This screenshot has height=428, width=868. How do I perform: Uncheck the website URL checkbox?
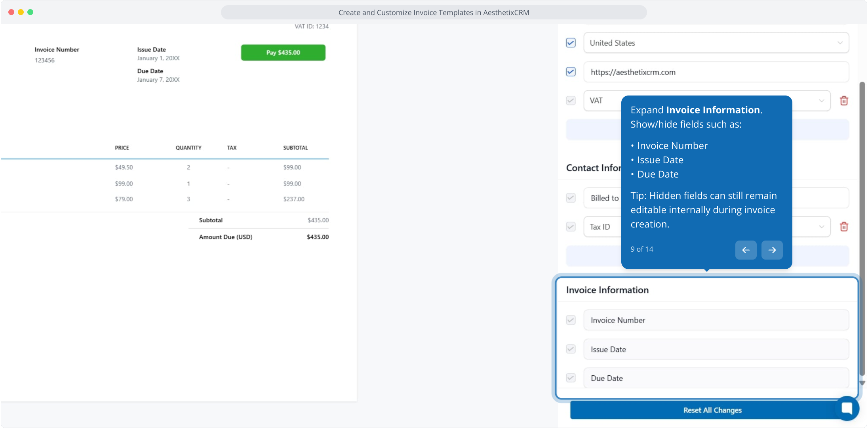(571, 72)
